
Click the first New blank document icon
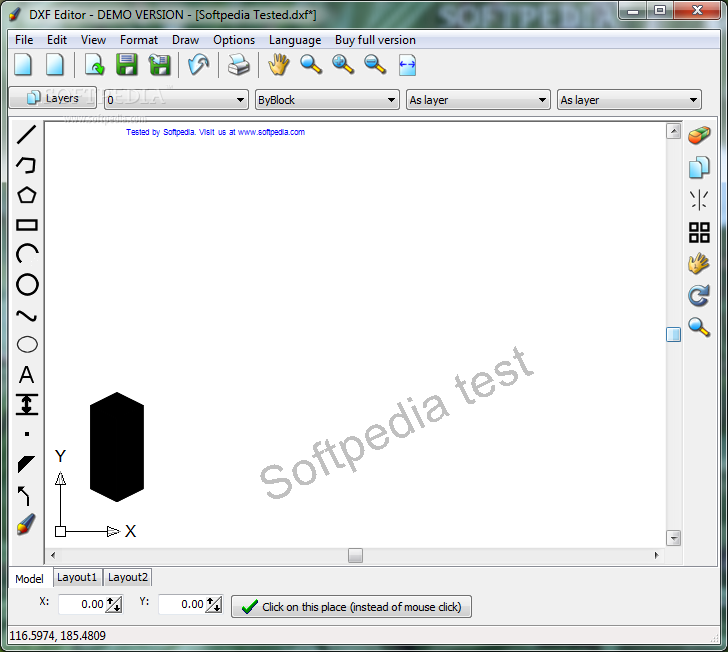point(23,65)
